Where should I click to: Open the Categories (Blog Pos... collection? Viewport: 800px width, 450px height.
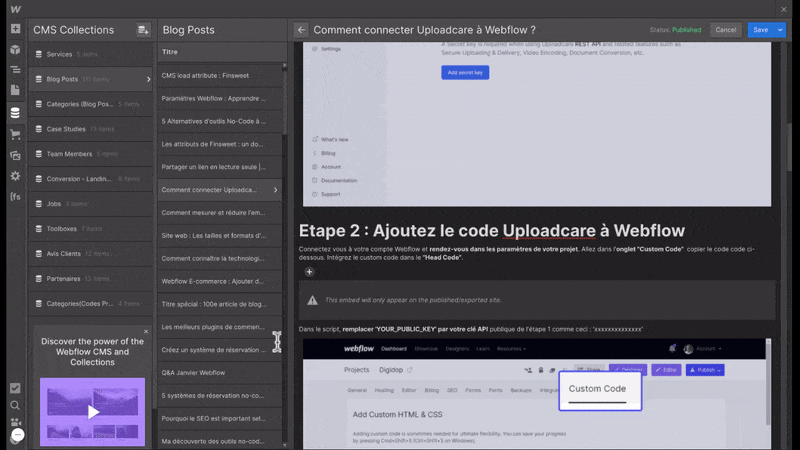[x=91, y=104]
